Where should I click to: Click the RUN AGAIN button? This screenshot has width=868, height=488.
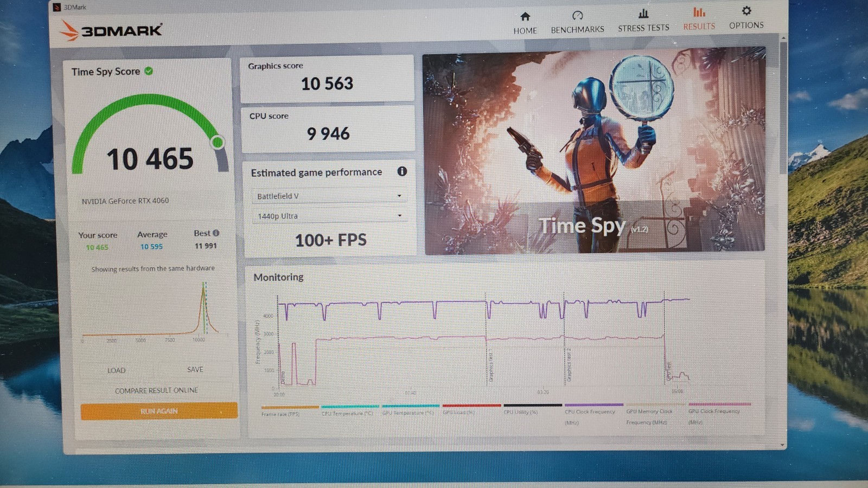[x=159, y=411]
